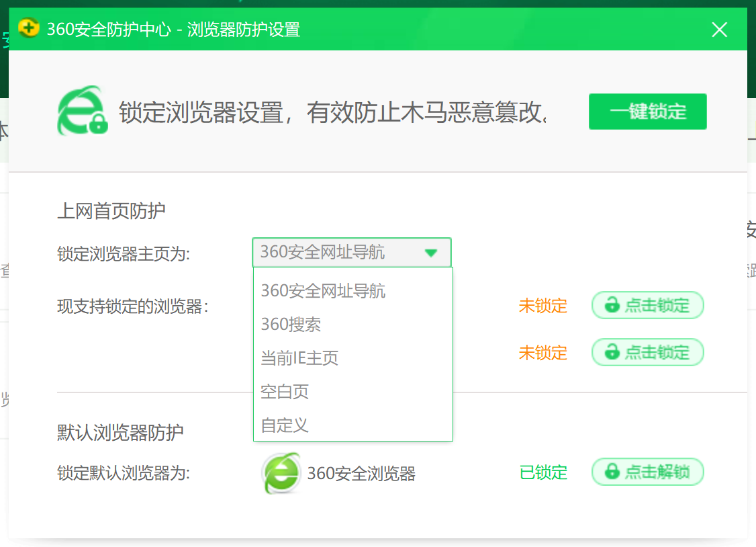Select 360安全网址导航 from the dropdown list
This screenshot has height=547, width=756.
pos(353,291)
